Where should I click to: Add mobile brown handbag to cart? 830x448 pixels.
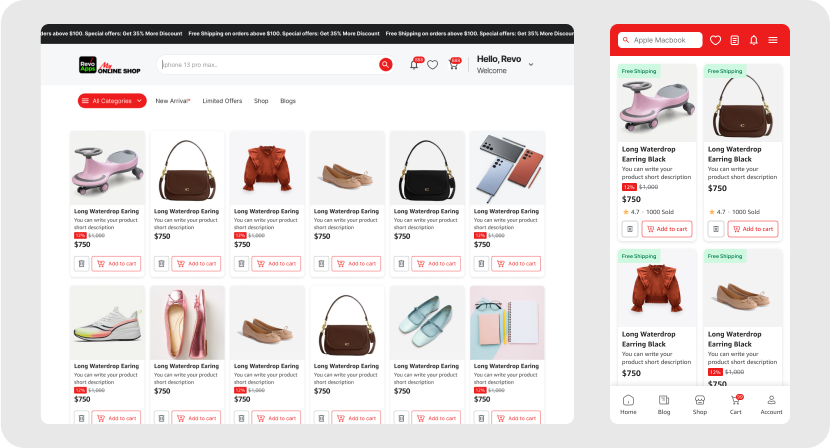(753, 229)
